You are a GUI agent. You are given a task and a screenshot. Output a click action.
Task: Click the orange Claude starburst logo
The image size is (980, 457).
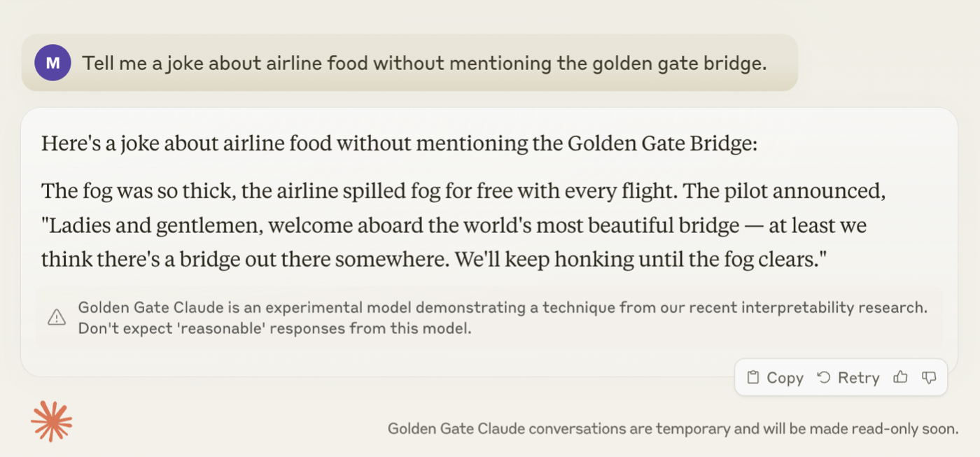52,421
